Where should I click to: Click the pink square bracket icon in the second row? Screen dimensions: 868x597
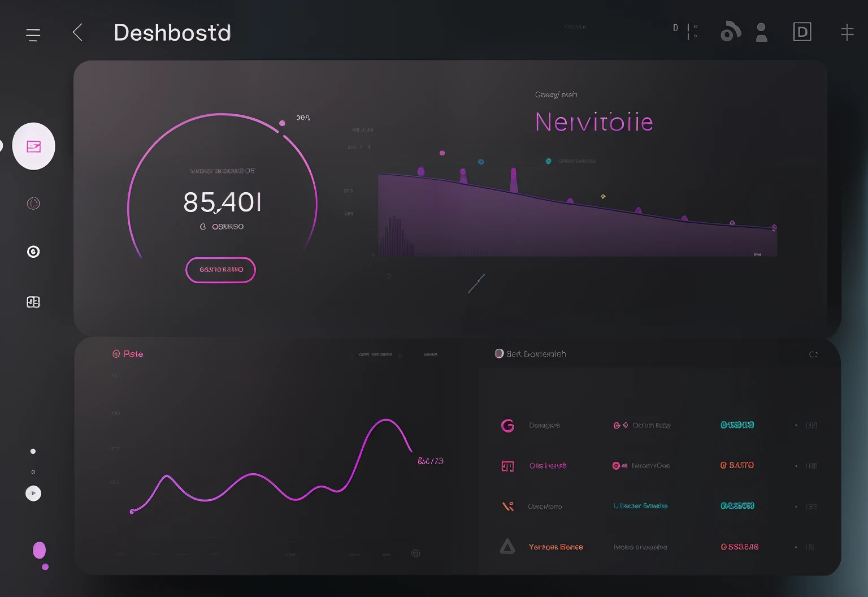click(507, 466)
